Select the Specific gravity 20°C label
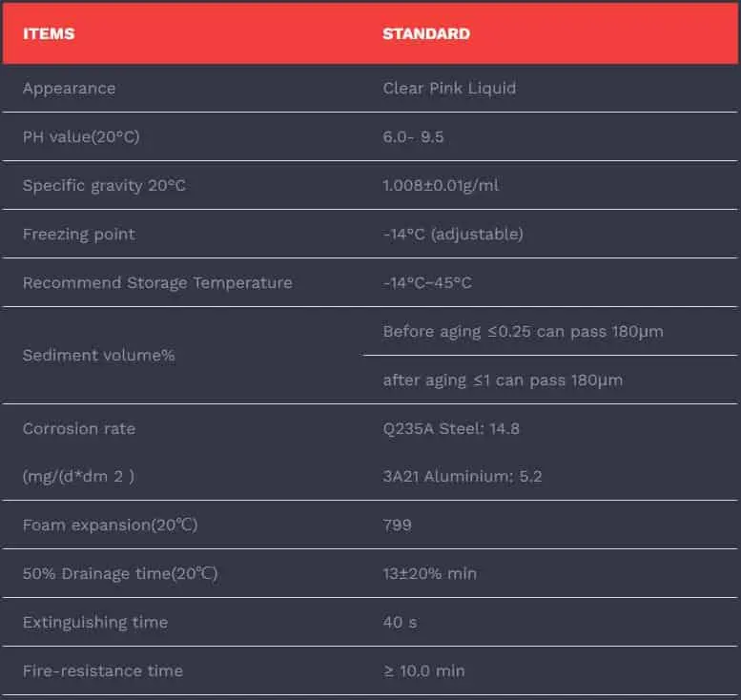741x700 pixels. (104, 185)
